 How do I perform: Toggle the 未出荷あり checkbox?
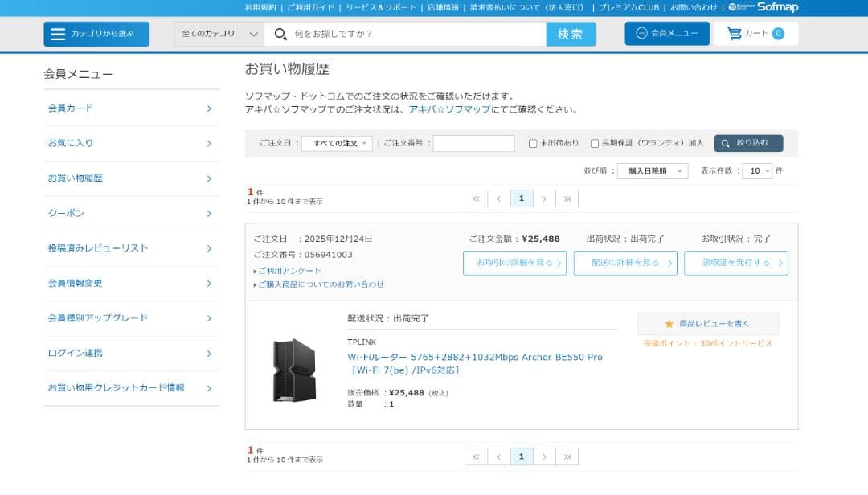click(x=533, y=143)
